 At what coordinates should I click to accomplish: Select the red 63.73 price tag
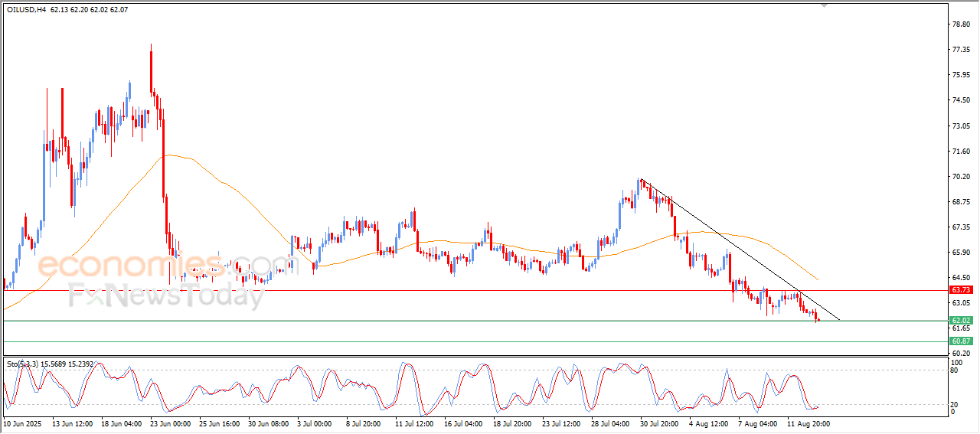961,290
